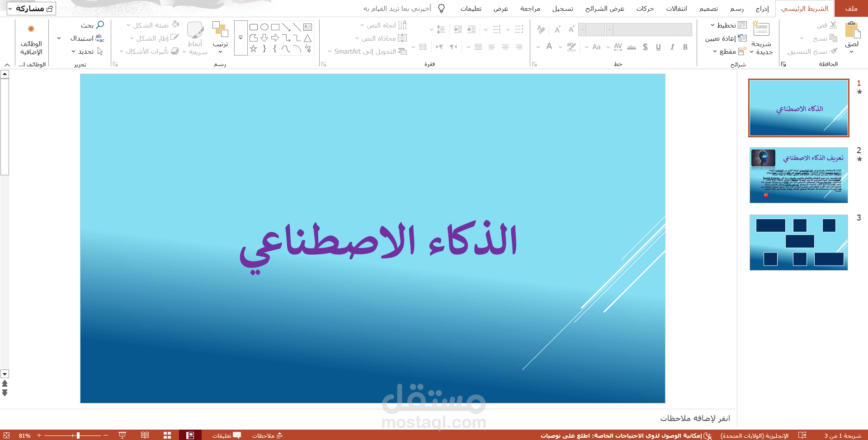The width and height of the screenshot is (868, 440).
Task: Click the columns icon in paragraph group
Action: pyautogui.click(x=423, y=47)
